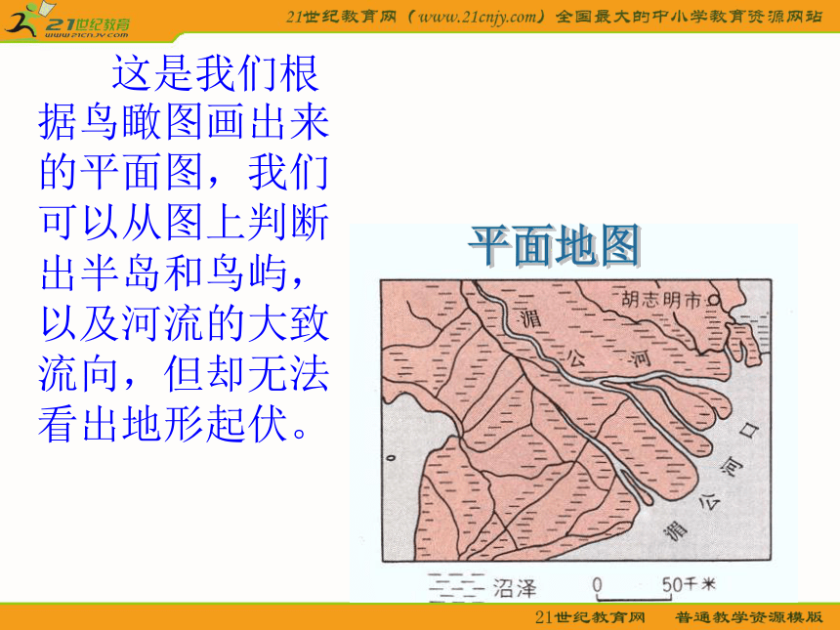This screenshot has width=840, height=630.
Task: Click the text line 看出地形起伏。
Action: pos(174,424)
